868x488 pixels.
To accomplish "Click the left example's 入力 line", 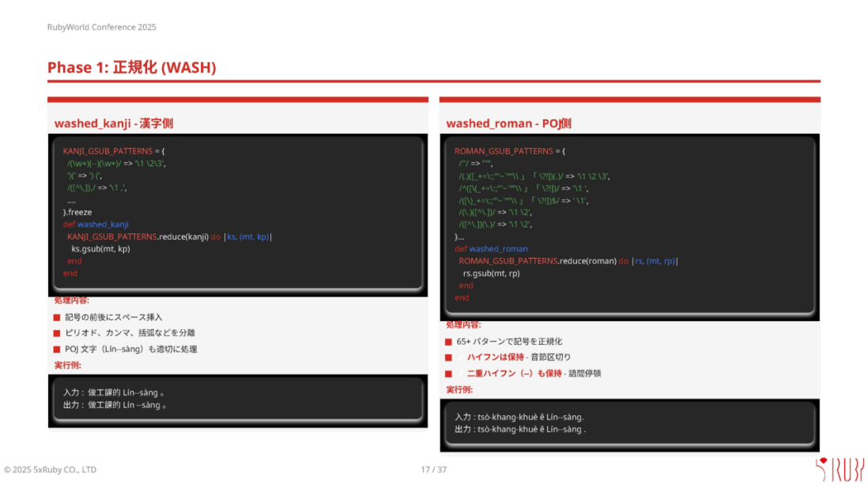I will (x=114, y=392).
